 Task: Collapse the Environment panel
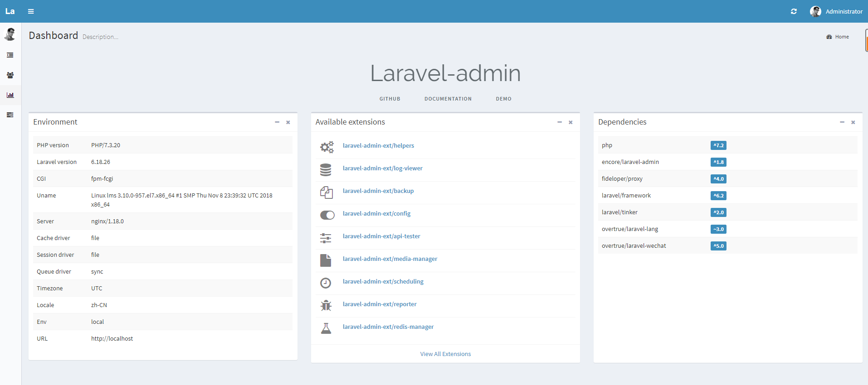click(x=277, y=122)
